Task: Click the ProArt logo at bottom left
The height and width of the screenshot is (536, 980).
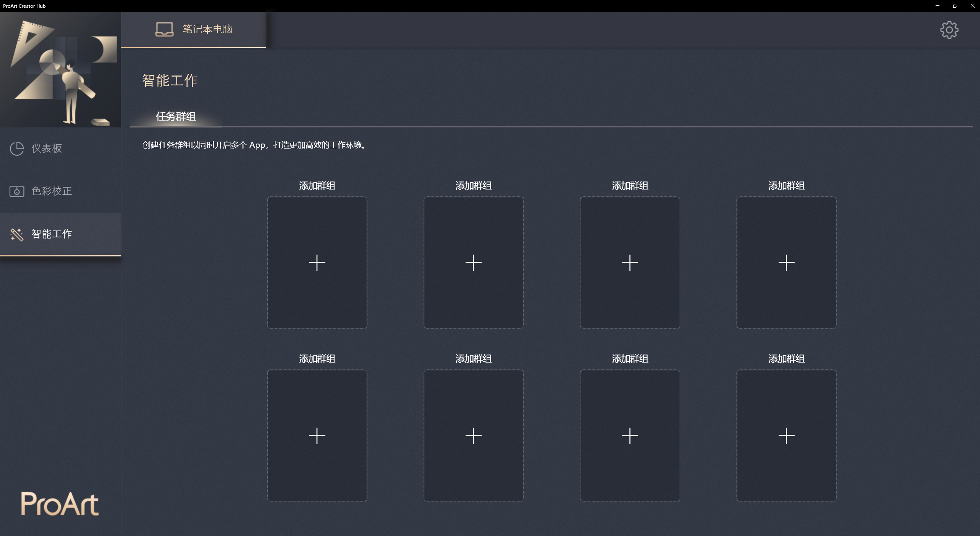Action: (x=60, y=504)
